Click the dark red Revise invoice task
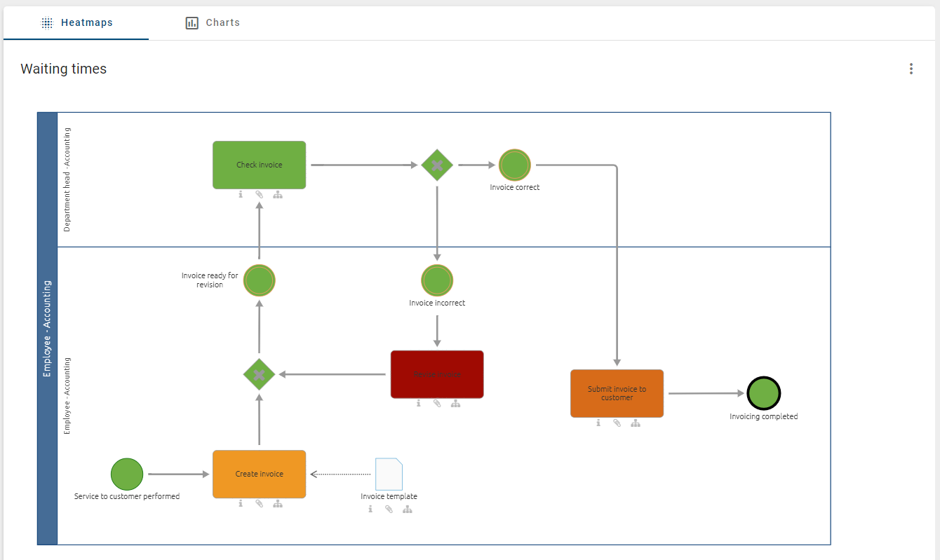 point(436,374)
